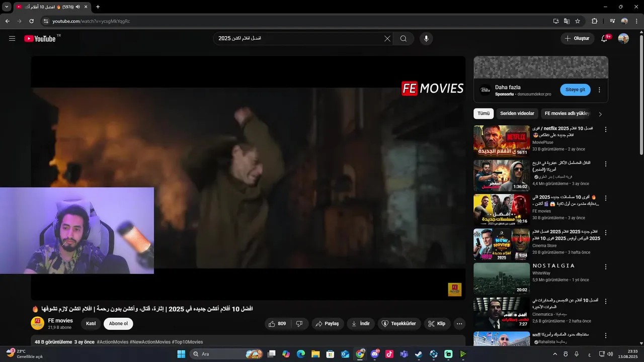644x362 pixels.
Task: Open the YouTube account avatar menu
Action: tap(623, 39)
